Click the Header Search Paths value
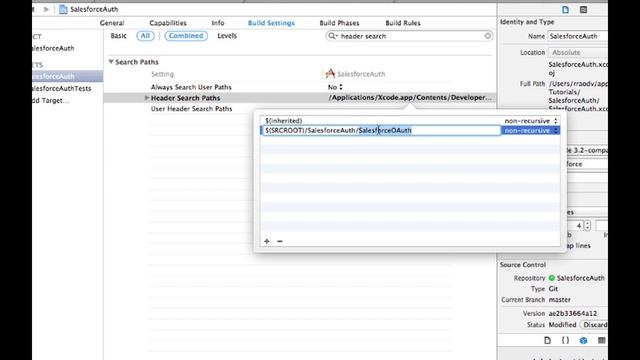Image resolution: width=640 pixels, height=360 pixels. (410, 98)
